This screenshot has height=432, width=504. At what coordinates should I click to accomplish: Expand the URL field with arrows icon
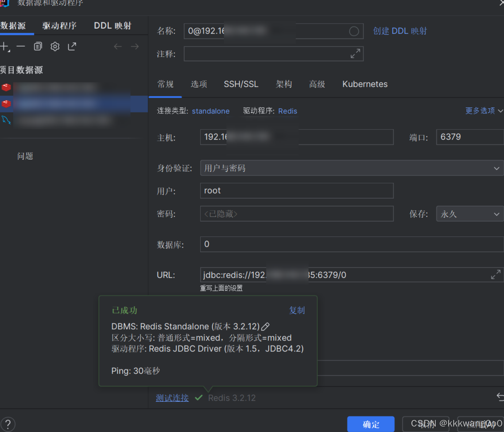495,275
